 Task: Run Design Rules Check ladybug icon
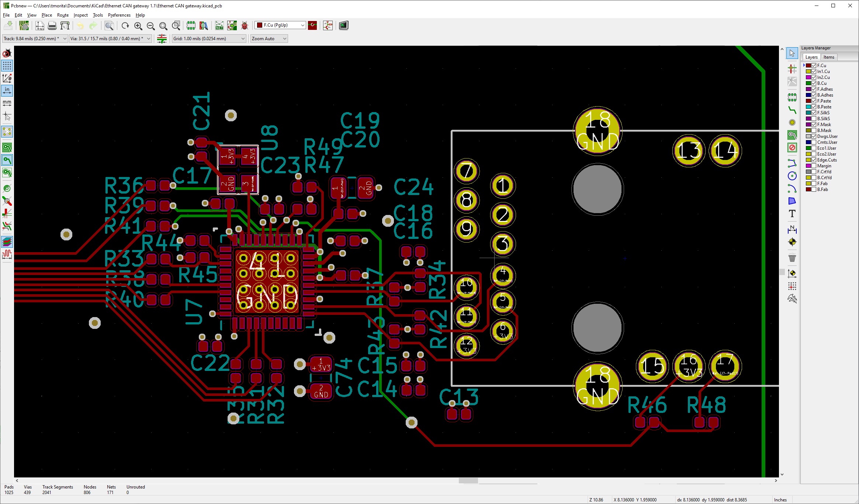point(245,25)
